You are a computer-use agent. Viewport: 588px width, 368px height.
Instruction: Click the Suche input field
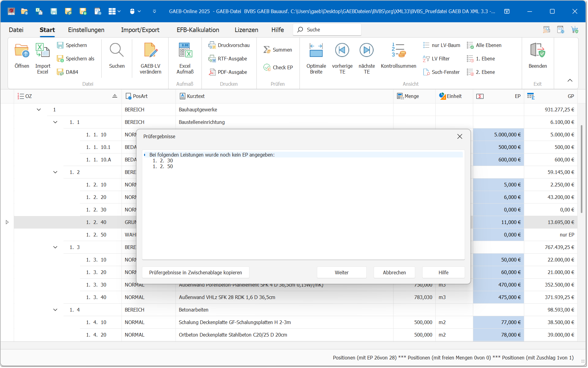(x=331, y=30)
